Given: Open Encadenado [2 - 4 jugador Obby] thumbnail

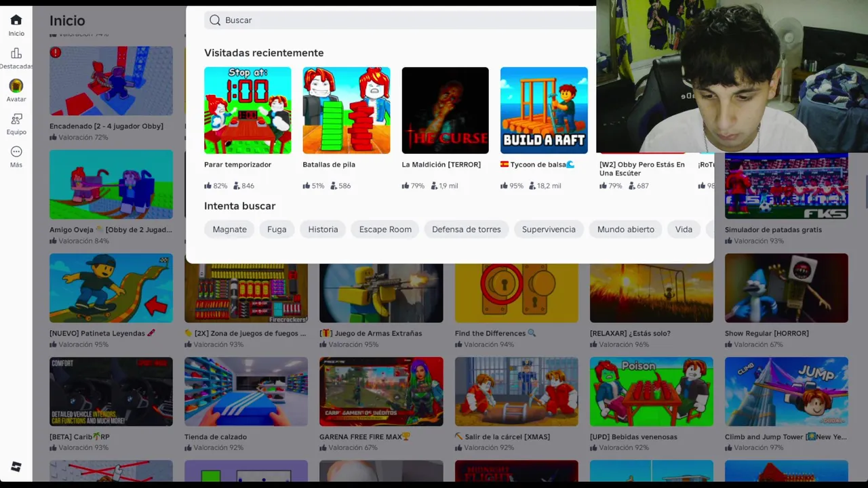Looking at the screenshot, I should coord(111,81).
